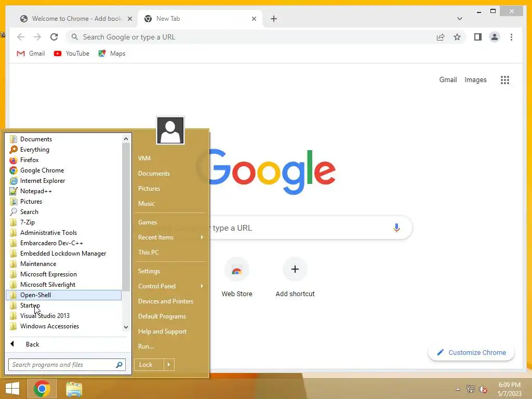Launch Everything from the programs list

[64, 149]
